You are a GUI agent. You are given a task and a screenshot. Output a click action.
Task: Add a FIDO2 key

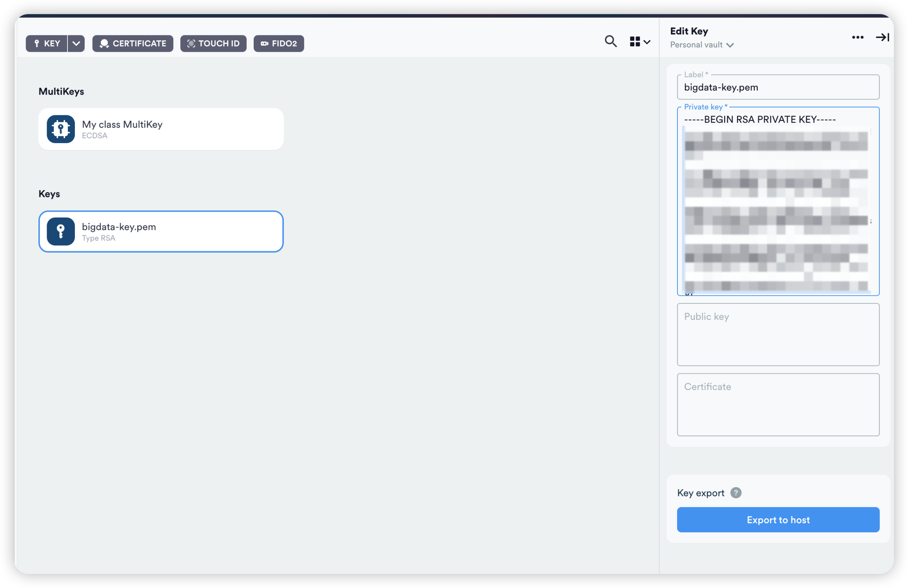point(279,44)
